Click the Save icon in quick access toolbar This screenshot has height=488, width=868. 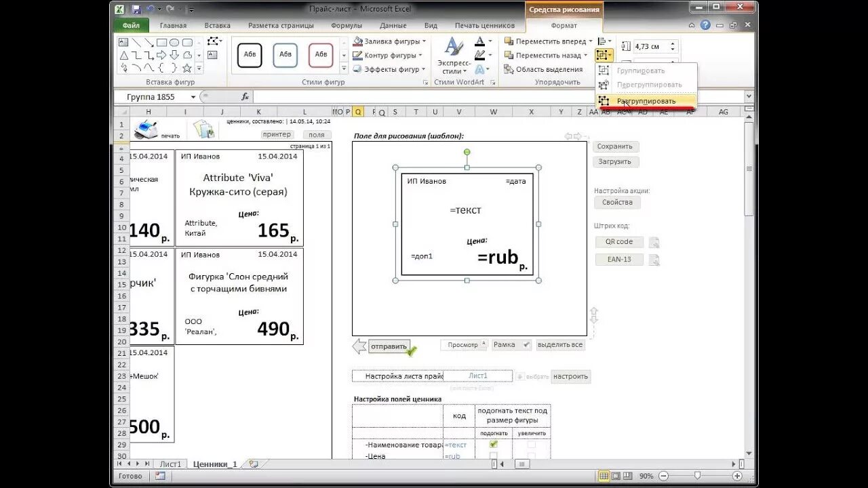(x=136, y=9)
